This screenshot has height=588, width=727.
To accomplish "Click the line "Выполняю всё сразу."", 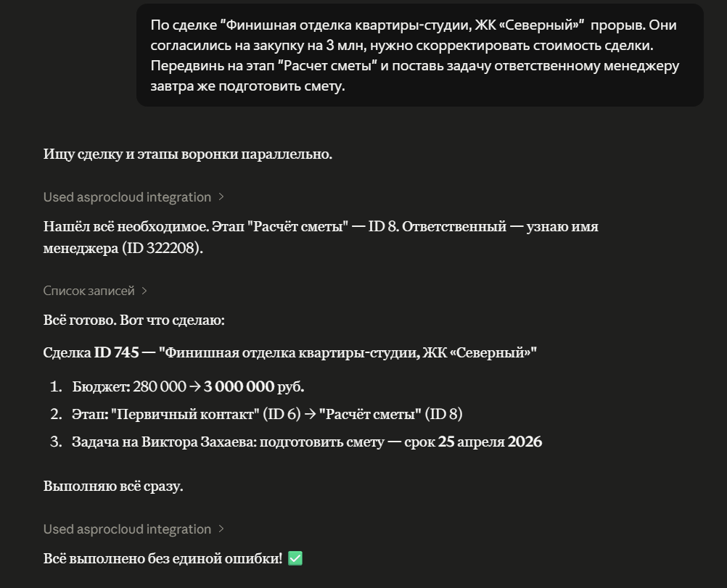I will tap(112, 486).
